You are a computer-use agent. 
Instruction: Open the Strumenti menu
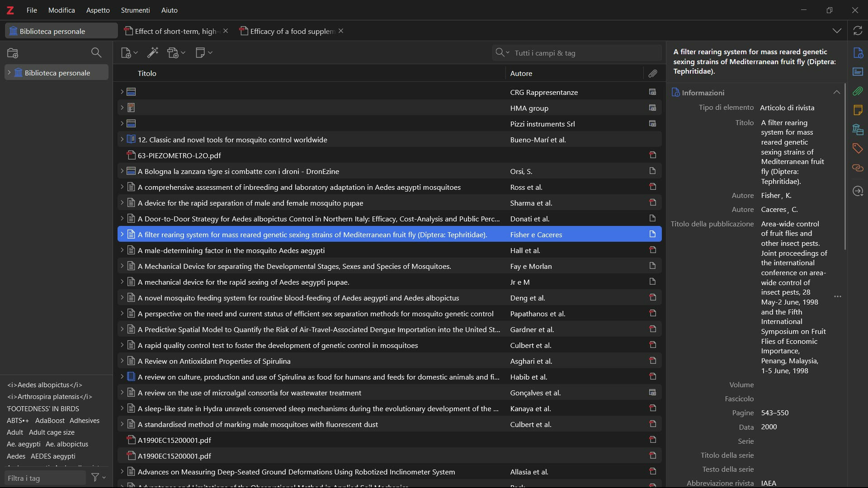(135, 10)
